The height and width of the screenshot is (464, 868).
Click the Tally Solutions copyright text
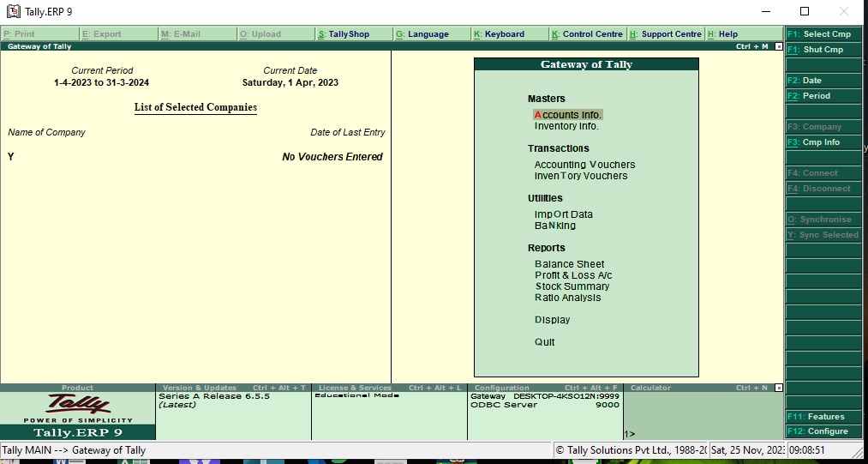tap(631, 450)
